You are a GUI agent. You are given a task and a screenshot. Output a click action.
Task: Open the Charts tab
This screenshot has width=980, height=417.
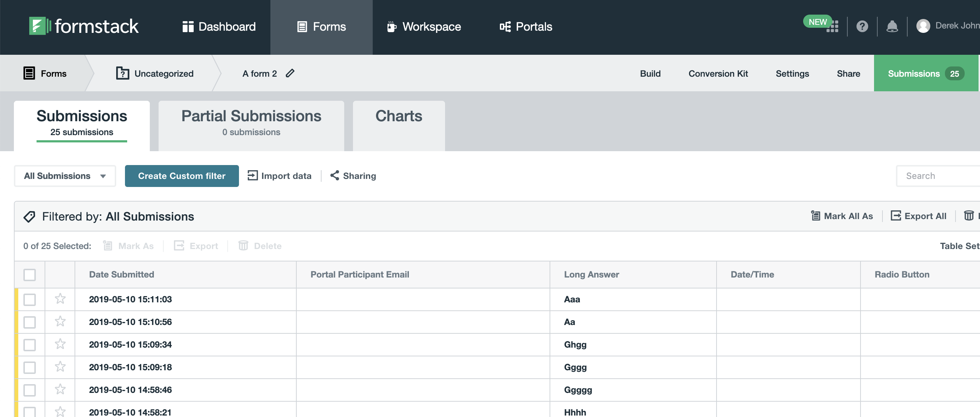coord(399,126)
